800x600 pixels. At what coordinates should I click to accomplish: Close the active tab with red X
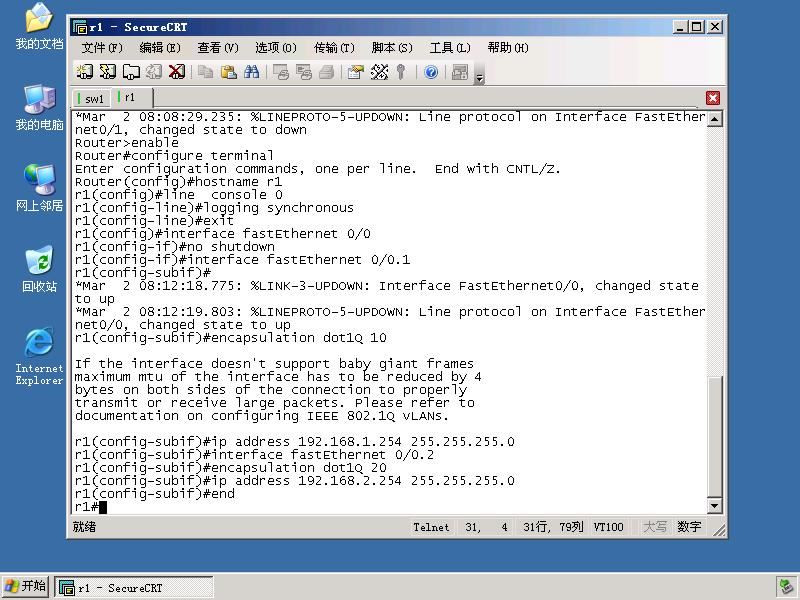point(713,98)
